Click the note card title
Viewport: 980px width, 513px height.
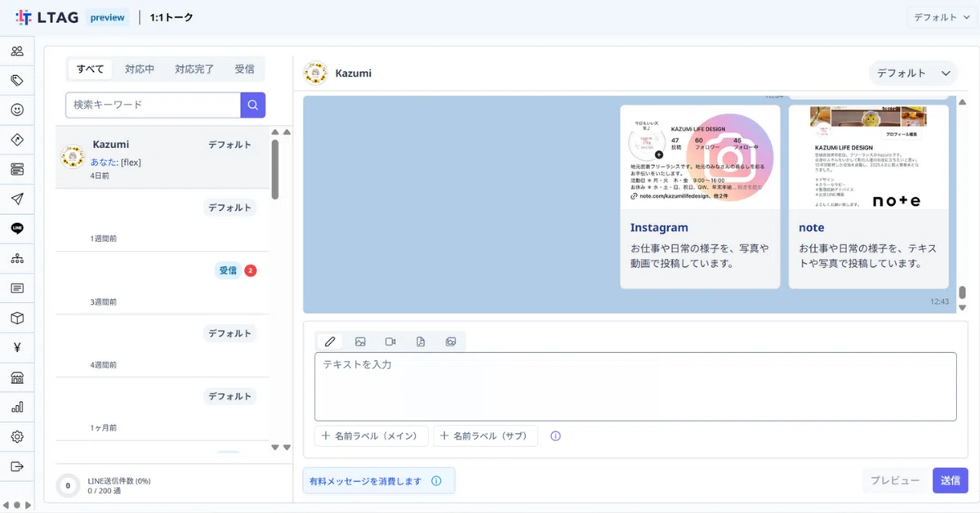coord(812,228)
